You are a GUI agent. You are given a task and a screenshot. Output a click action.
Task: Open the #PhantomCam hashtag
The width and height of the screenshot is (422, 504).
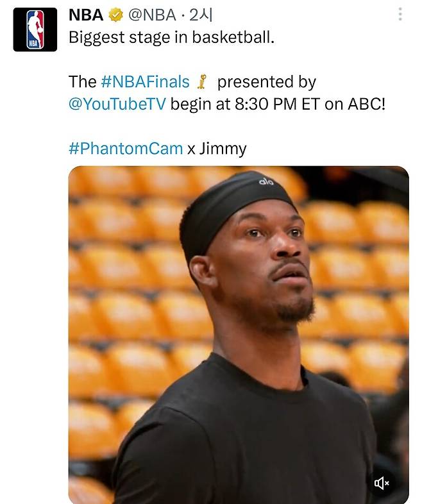click(x=126, y=149)
